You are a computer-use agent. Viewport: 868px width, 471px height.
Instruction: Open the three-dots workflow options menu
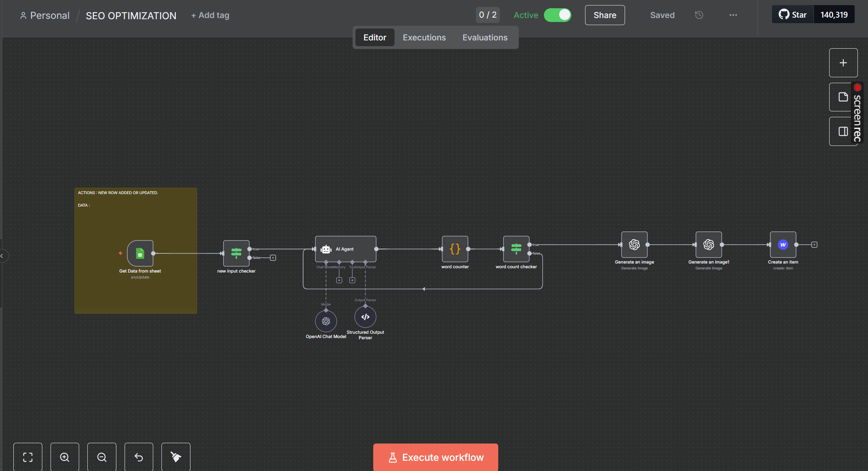(733, 15)
